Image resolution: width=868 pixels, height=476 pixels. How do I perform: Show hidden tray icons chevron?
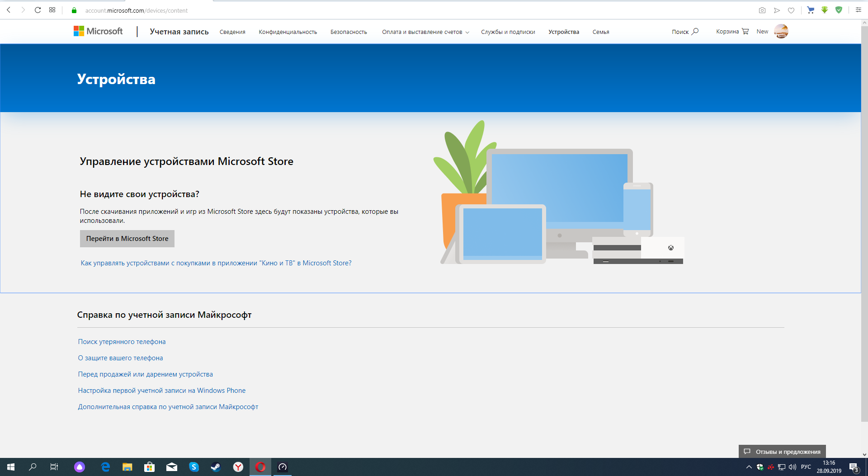749,467
